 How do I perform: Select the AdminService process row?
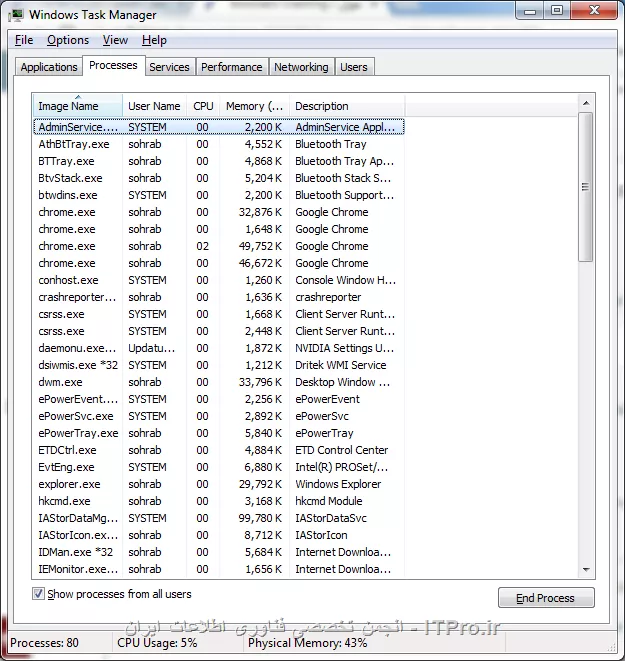point(219,127)
